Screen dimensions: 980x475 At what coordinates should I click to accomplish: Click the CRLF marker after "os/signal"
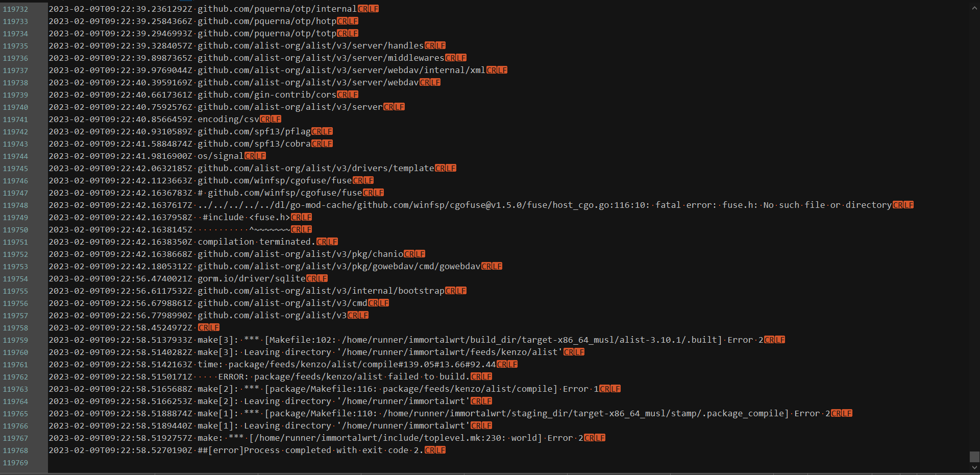256,156
